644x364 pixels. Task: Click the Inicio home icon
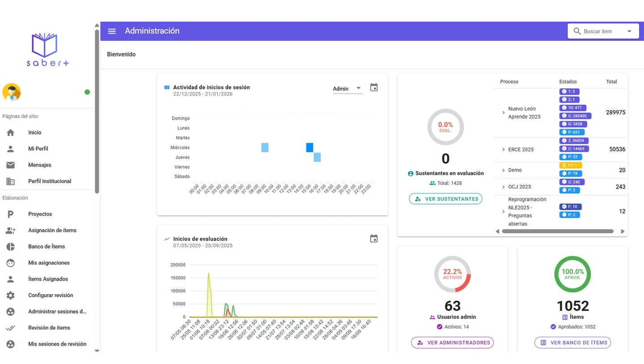coord(10,133)
